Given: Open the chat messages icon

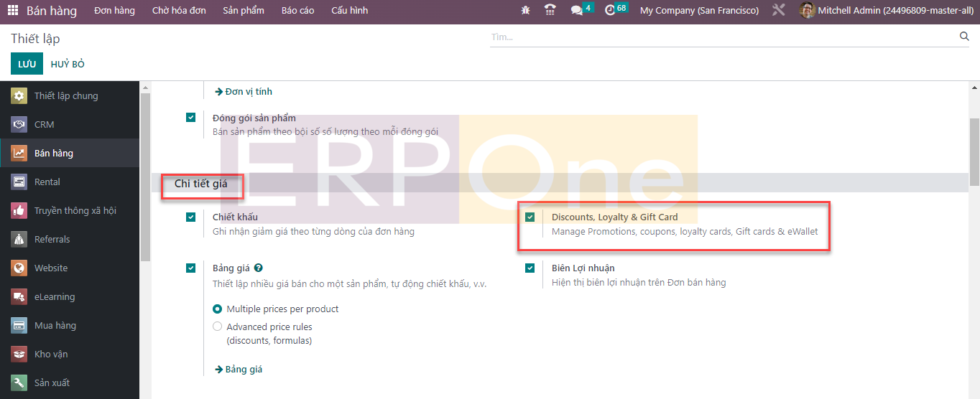Looking at the screenshot, I should [576, 11].
